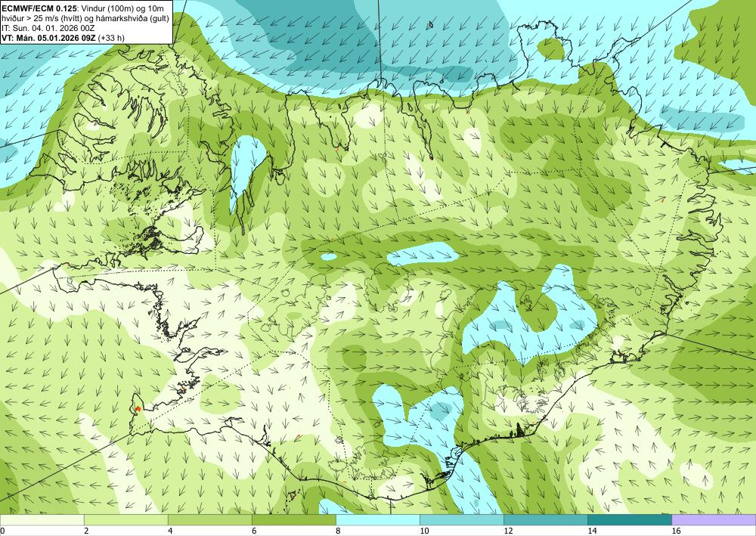Click the legend value '4'

[x=169, y=531]
